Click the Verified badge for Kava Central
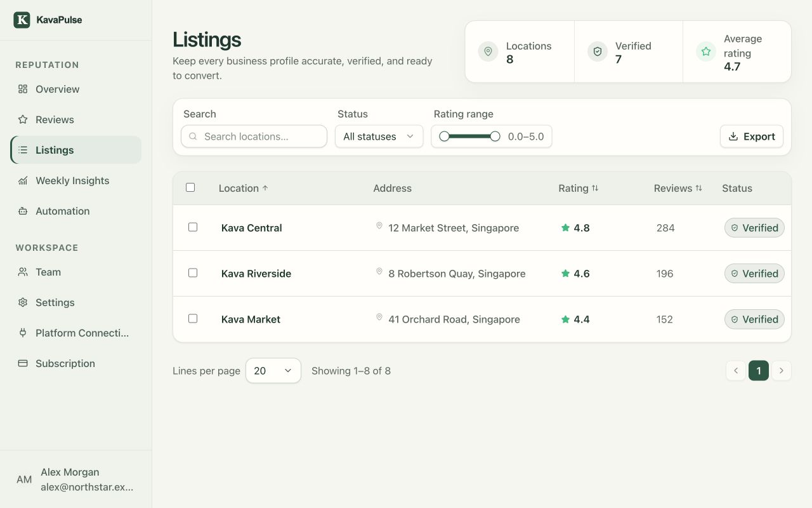This screenshot has height=508, width=812. 754,228
